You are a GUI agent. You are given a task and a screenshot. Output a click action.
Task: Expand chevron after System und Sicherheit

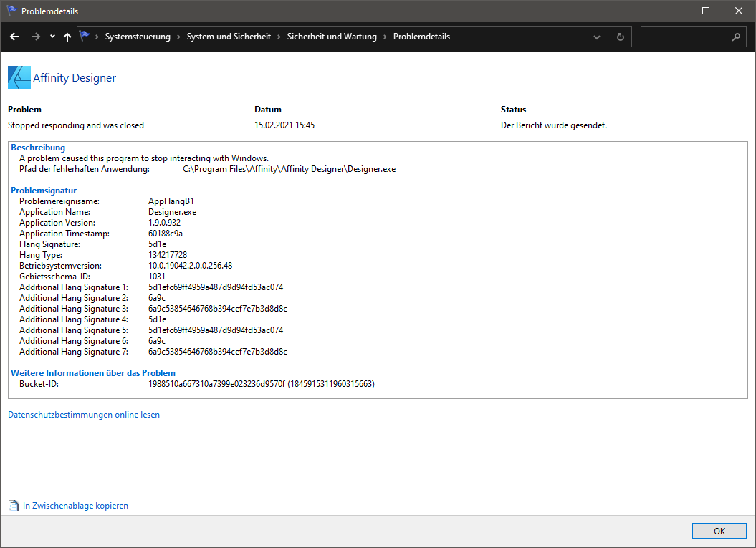[x=279, y=37]
